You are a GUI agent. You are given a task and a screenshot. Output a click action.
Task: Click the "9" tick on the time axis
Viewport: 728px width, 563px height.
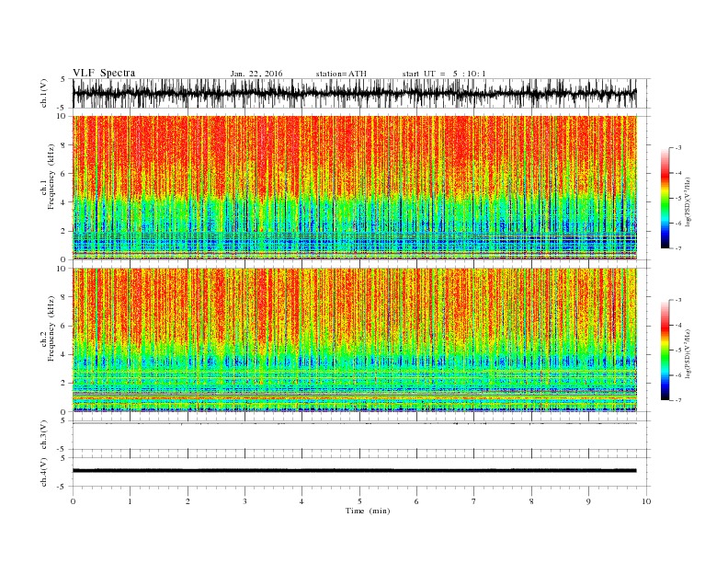[588, 501]
